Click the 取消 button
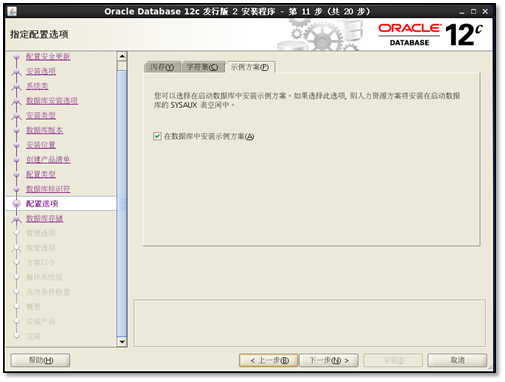The width and height of the screenshot is (505, 382). tap(457, 360)
